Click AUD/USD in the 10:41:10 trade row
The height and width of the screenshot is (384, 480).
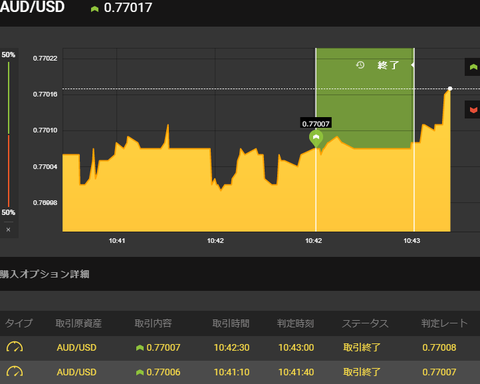coord(76,372)
